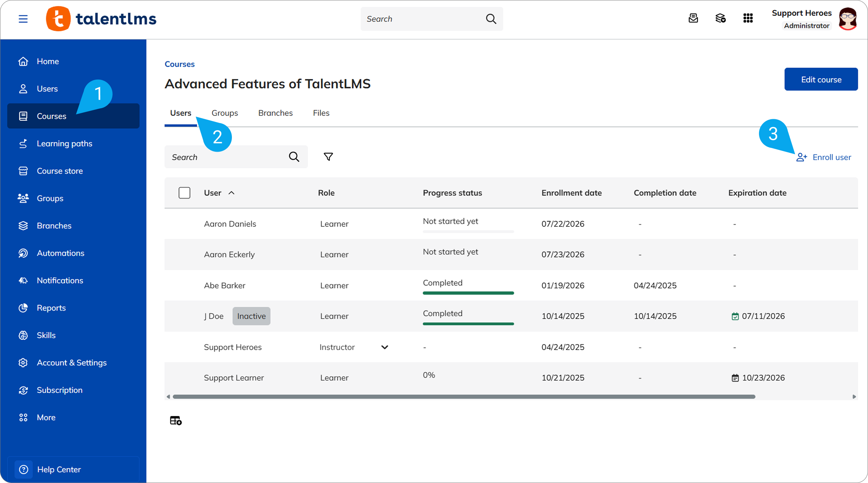
Task: Click the Skills brain icon
Action: 23,335
